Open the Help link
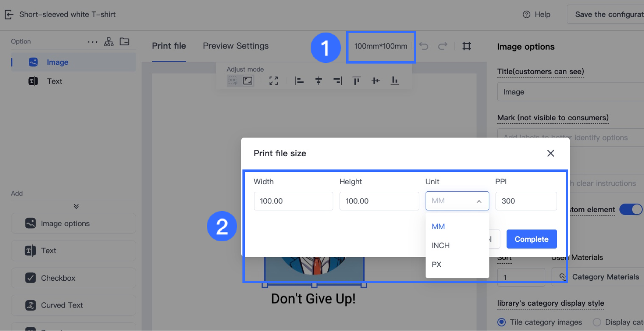Image resolution: width=644 pixels, height=331 pixels. [x=536, y=14]
